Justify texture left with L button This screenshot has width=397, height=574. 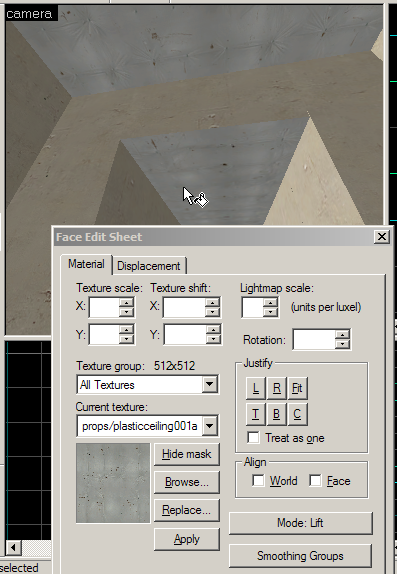pyautogui.click(x=256, y=388)
